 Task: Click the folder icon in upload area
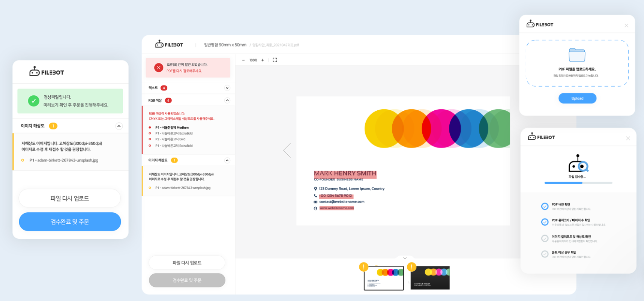pyautogui.click(x=577, y=55)
